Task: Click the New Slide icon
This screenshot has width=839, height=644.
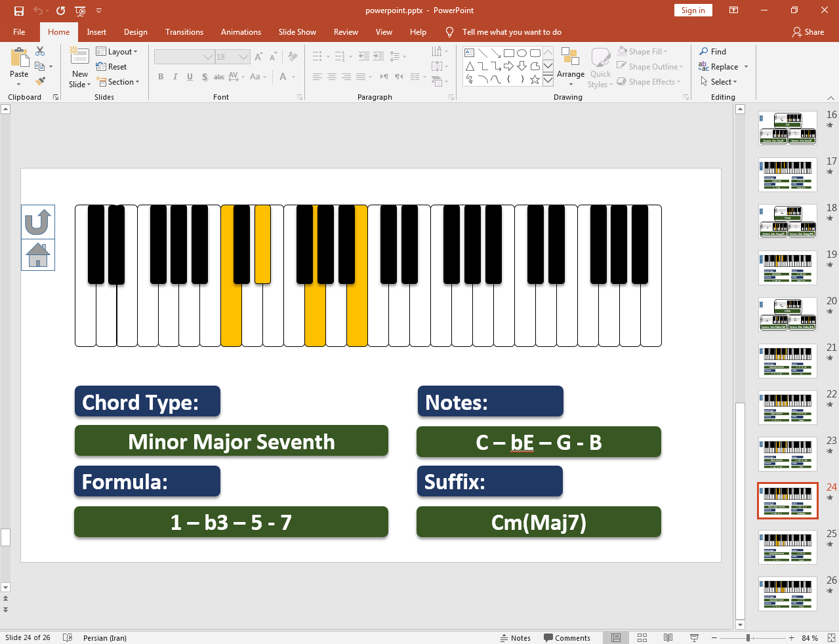Action: click(79, 56)
